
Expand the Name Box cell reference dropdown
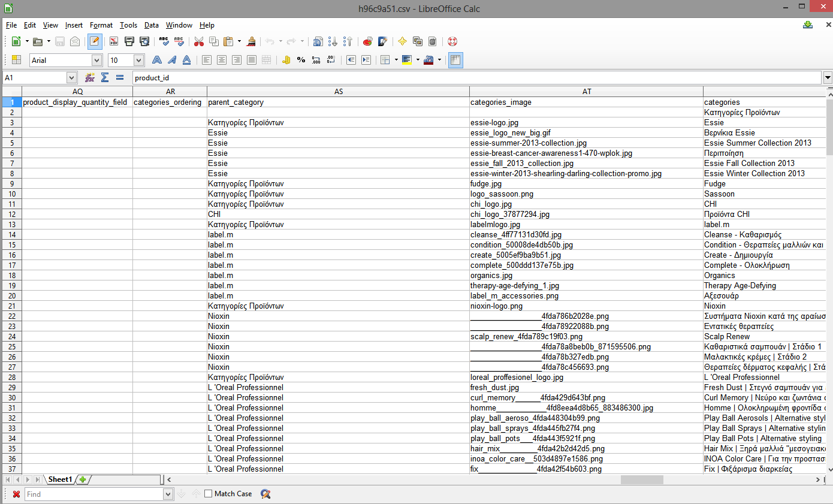point(72,77)
